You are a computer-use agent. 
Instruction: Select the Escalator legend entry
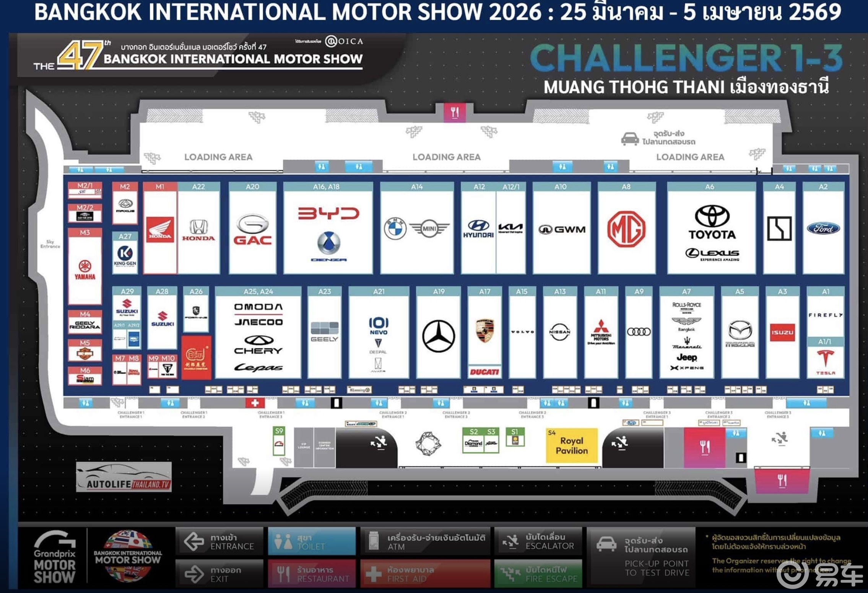pyautogui.click(x=538, y=541)
